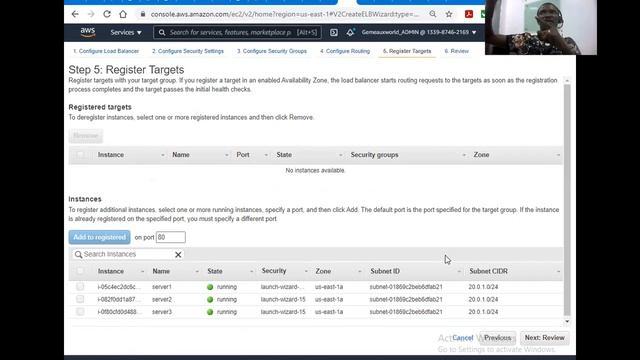This screenshot has height=360, width=640.
Task: Sort registered targets by Instance column
Action: pos(131,155)
